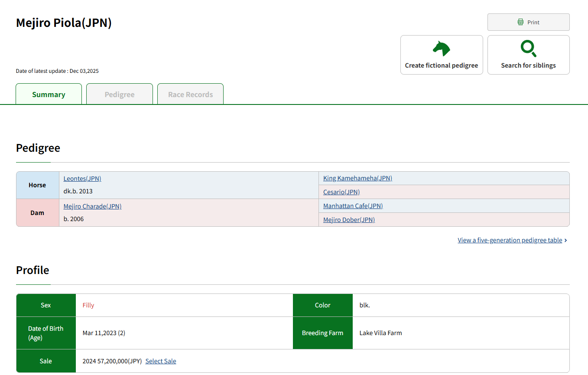Click the magnifying glass siblings icon
This screenshot has height=375, width=588.
click(x=529, y=49)
